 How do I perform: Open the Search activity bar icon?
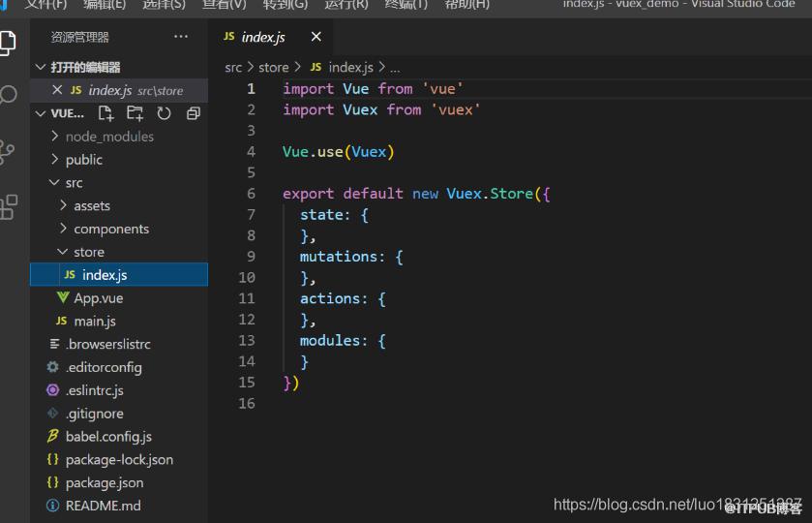(x=7, y=95)
